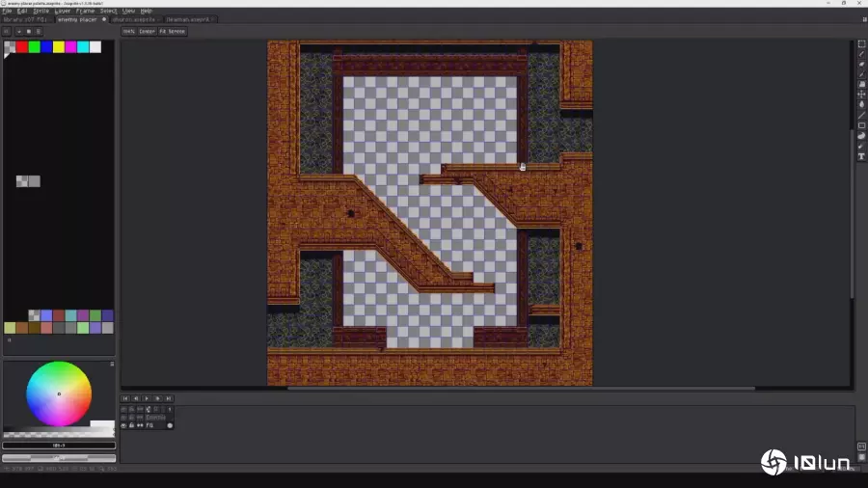Select the Text tool
This screenshot has height=488, width=868.
[861, 156]
